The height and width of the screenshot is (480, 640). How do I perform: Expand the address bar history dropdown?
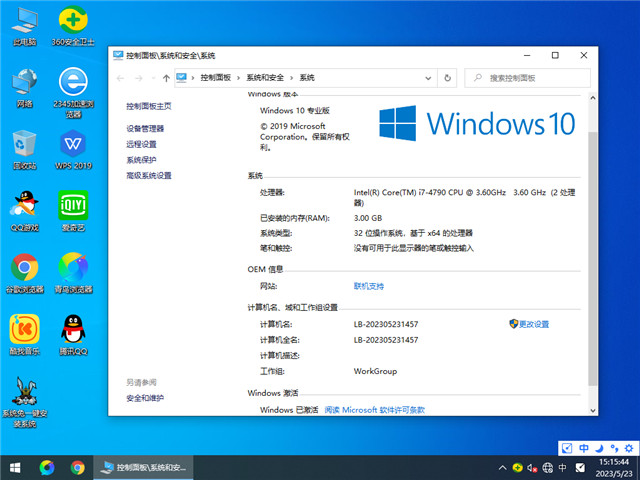tap(428, 78)
